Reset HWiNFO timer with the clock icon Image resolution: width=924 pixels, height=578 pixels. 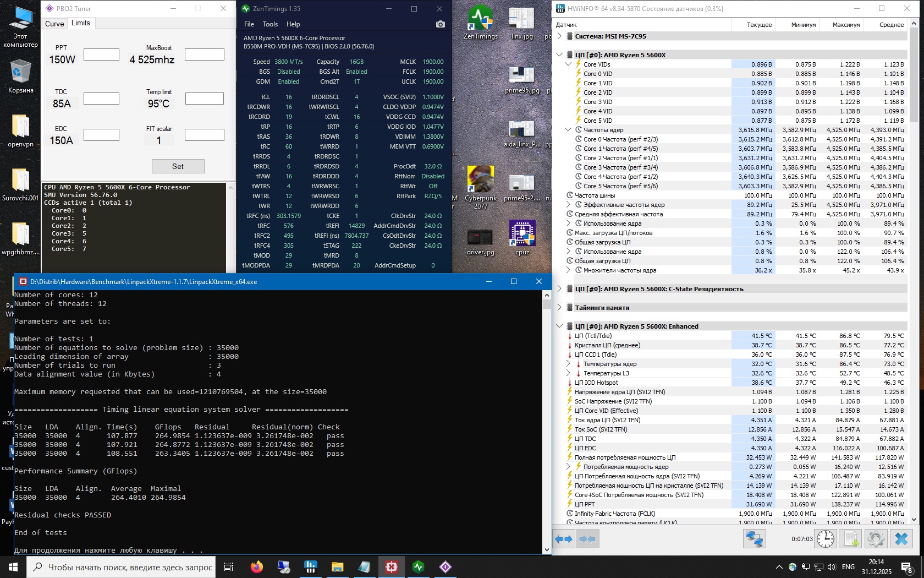[826, 539]
